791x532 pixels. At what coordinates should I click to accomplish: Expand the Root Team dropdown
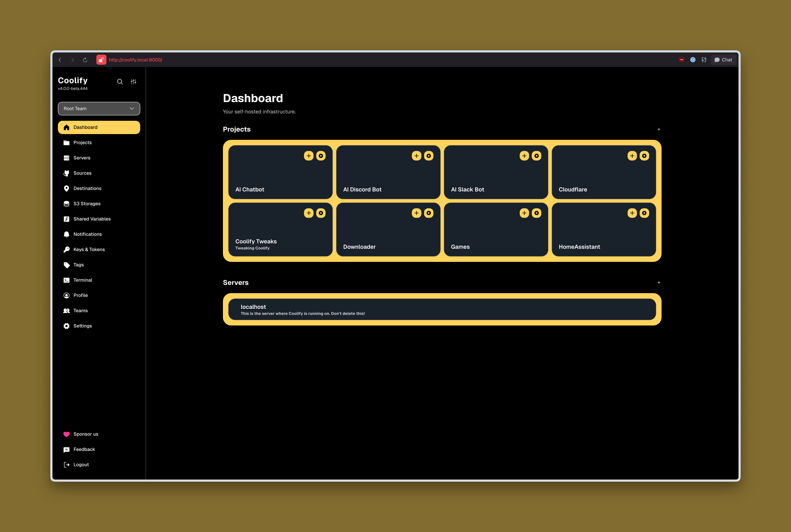pyautogui.click(x=99, y=109)
